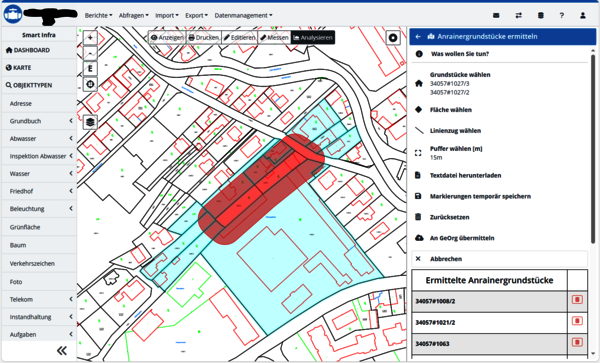Expand the Inspektion Abwasser sidebar group
This screenshot has width=600, height=363.
pos(39,156)
